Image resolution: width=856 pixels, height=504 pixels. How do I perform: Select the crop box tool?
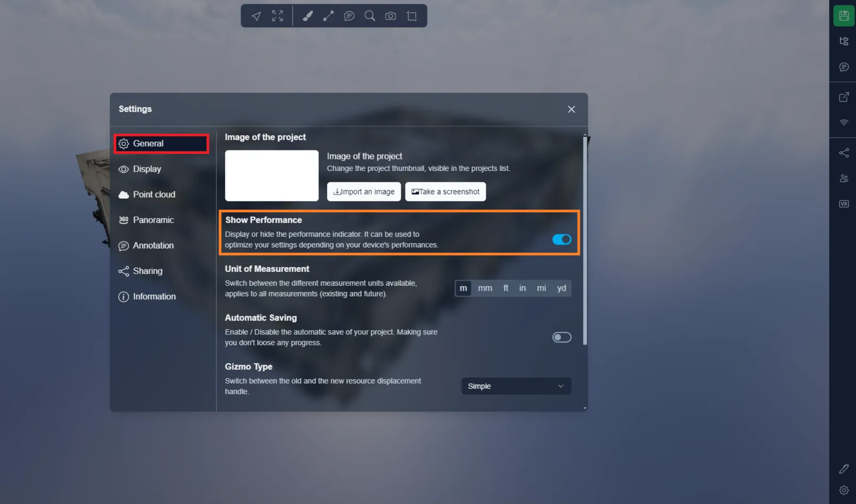click(411, 16)
